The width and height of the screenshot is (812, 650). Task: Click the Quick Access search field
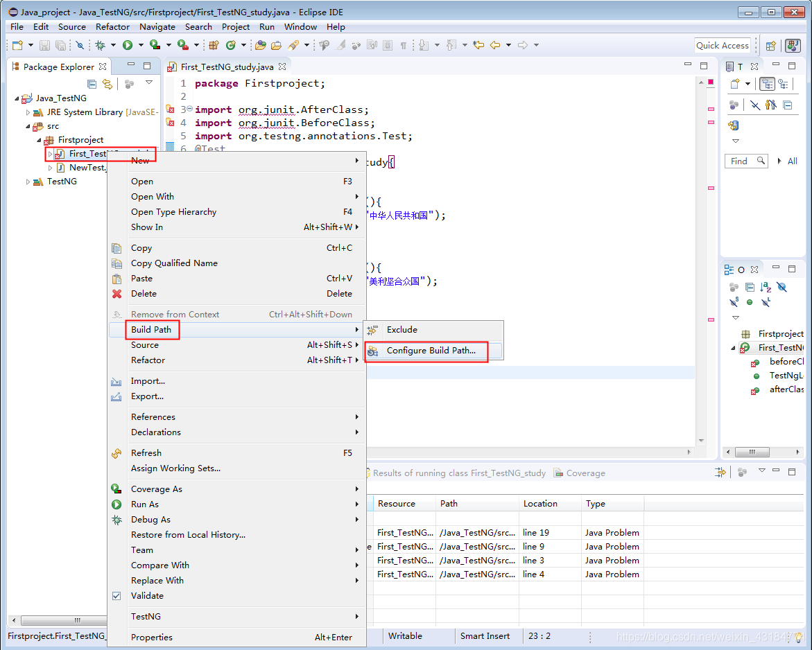tap(723, 46)
